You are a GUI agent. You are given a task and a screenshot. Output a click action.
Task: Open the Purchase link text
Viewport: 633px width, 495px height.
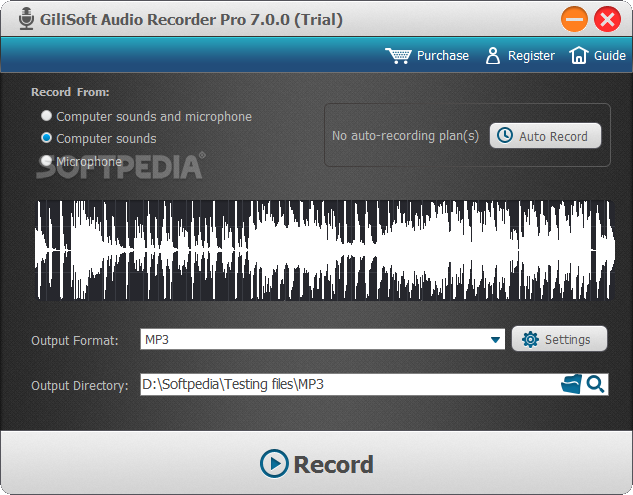(x=443, y=55)
